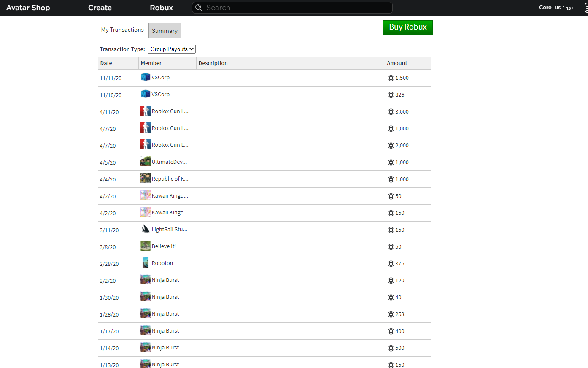Click Kawaii Kingd... icon in the 50 Robux row
The image size is (588, 368).
[x=146, y=195]
